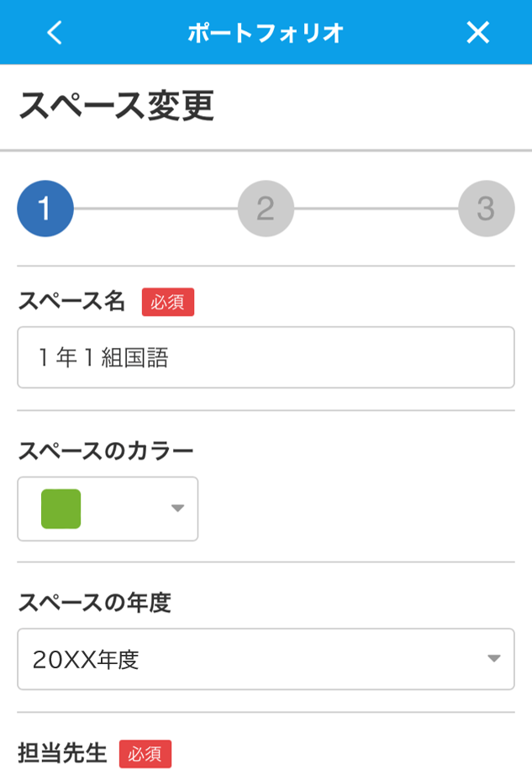
Task: Click the スペース名 field label
Action: (71, 301)
